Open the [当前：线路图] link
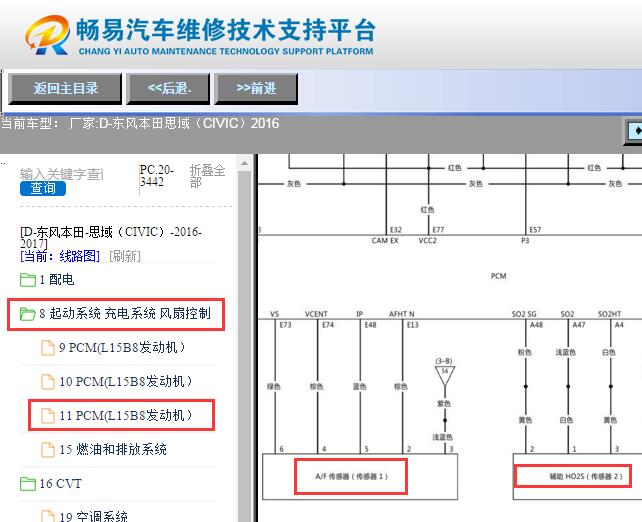642x522 pixels. (60, 256)
